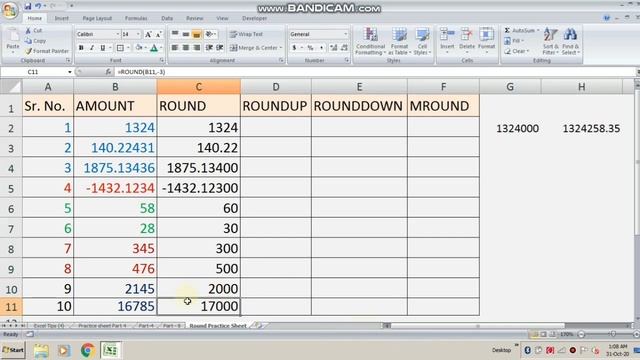Viewport: 640px width, 360px height.
Task: Click Decrease Decimal button
Action: (x=344, y=48)
